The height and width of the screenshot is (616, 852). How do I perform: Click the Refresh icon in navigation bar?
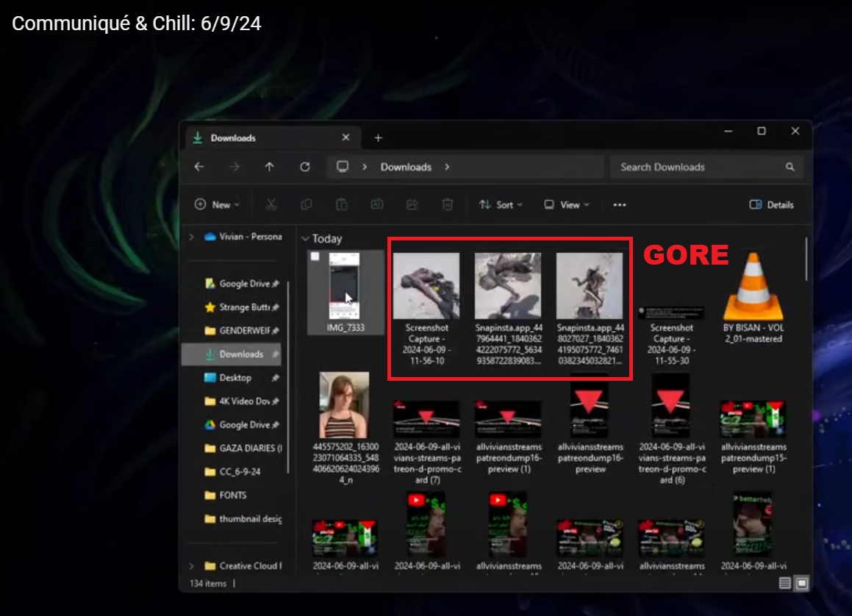coord(305,167)
